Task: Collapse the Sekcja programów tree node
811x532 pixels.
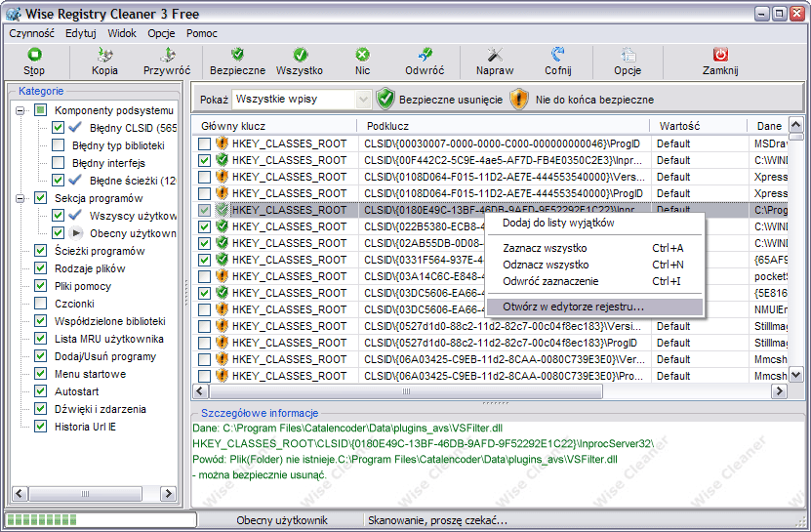Action: (x=20, y=198)
